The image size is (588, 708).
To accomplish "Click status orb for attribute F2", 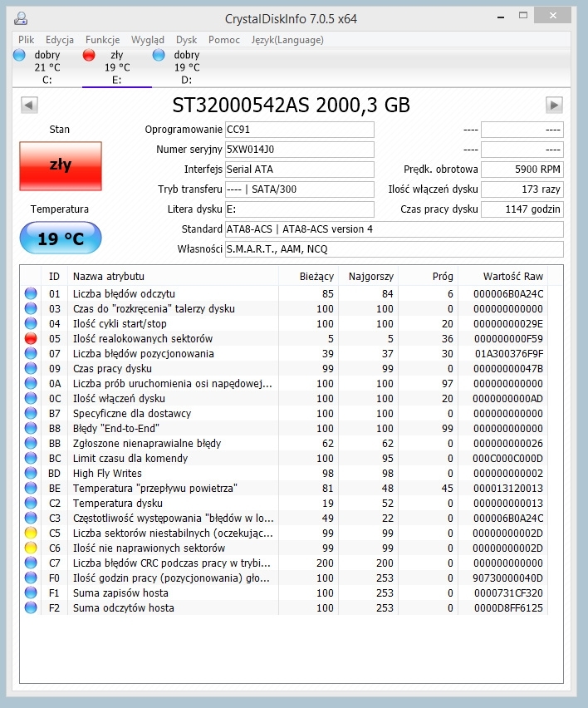I will click(x=31, y=607).
